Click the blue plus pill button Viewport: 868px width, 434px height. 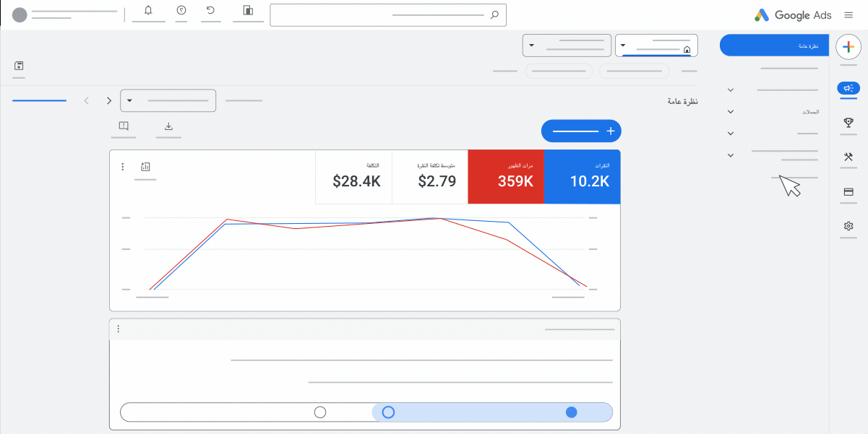click(x=581, y=131)
